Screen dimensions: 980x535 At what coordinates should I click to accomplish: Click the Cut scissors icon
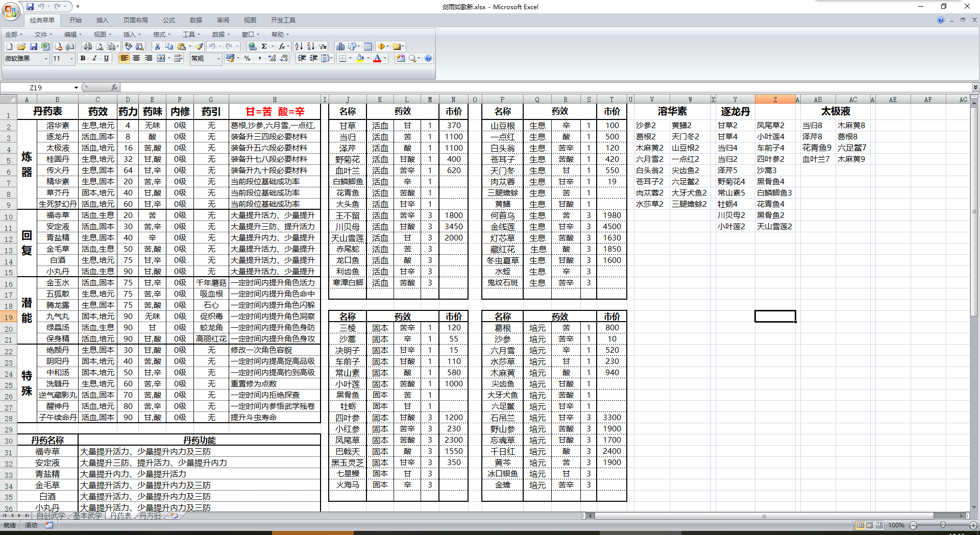click(x=157, y=46)
